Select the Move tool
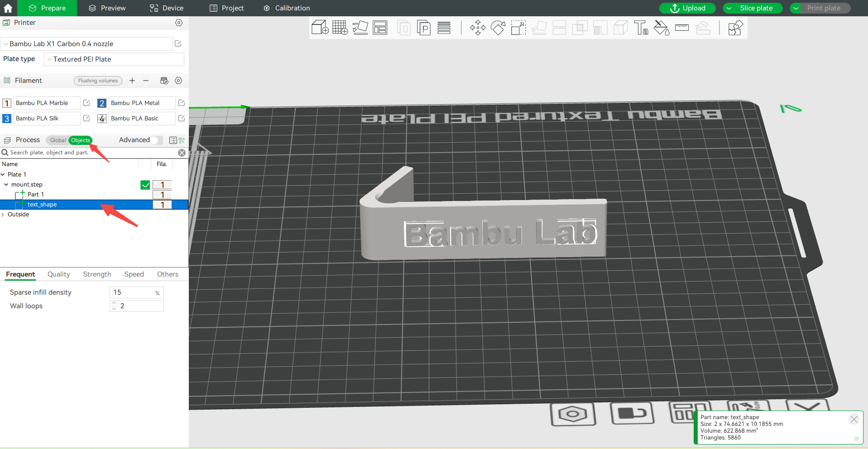The image size is (868, 449). pyautogui.click(x=478, y=28)
